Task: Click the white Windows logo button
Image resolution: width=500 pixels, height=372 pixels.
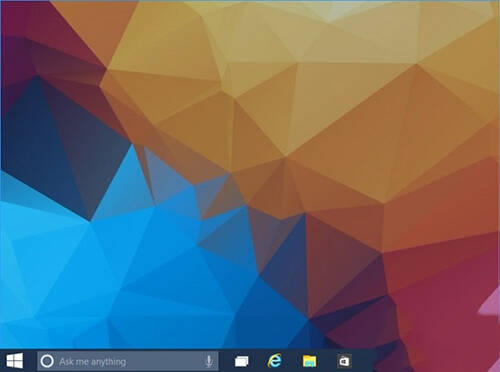Action: click(x=15, y=361)
